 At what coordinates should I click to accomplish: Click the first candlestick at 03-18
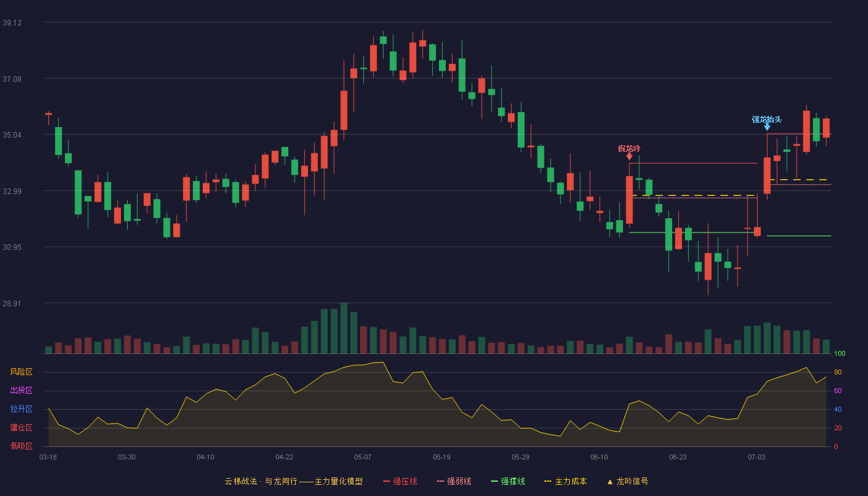[48, 114]
